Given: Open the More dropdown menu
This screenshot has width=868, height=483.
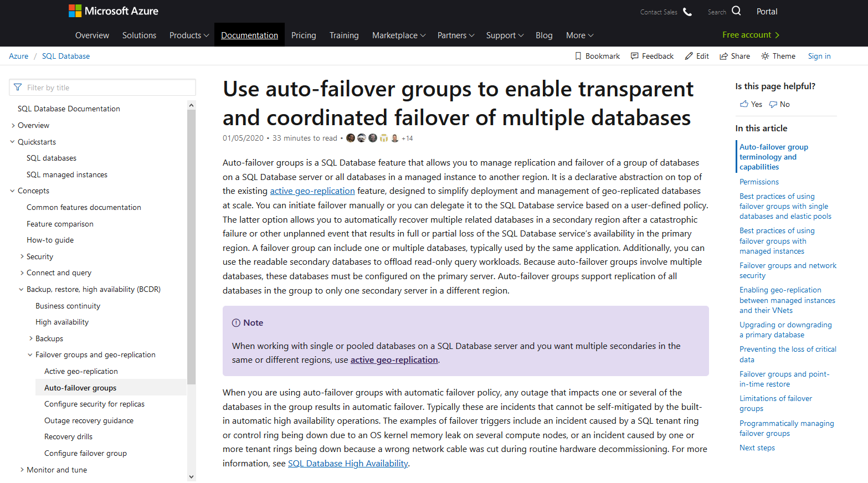Looking at the screenshot, I should coord(579,35).
